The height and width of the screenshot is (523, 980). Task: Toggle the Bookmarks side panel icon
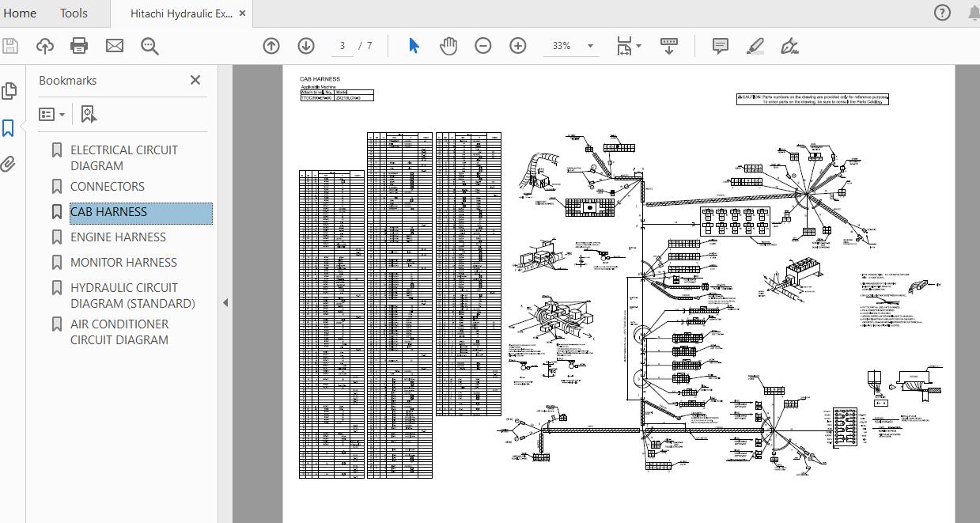pyautogui.click(x=9, y=128)
